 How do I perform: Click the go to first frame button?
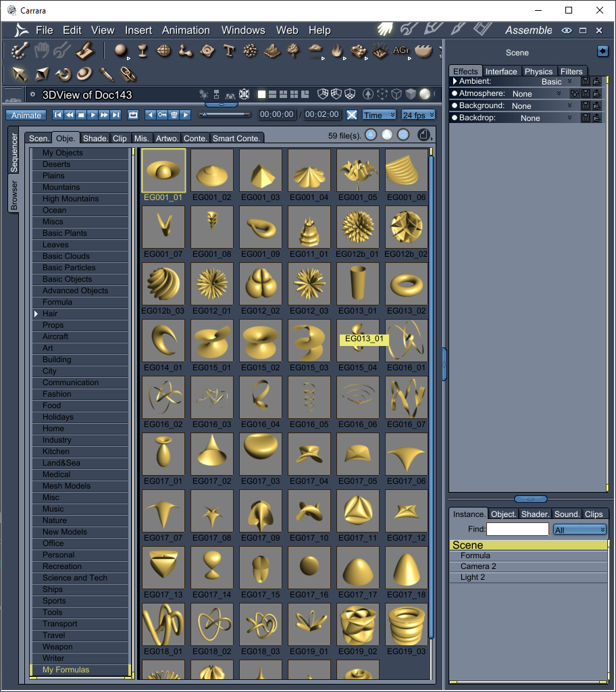pyautogui.click(x=58, y=115)
